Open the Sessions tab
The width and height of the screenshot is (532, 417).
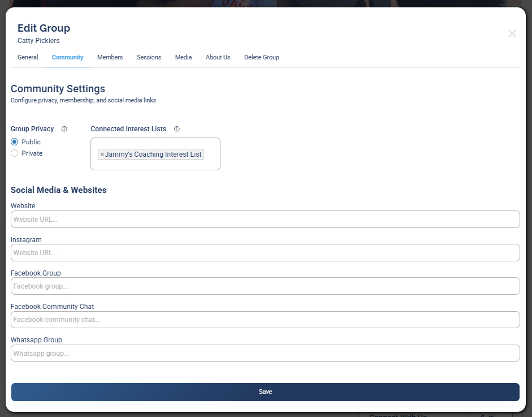pos(149,57)
